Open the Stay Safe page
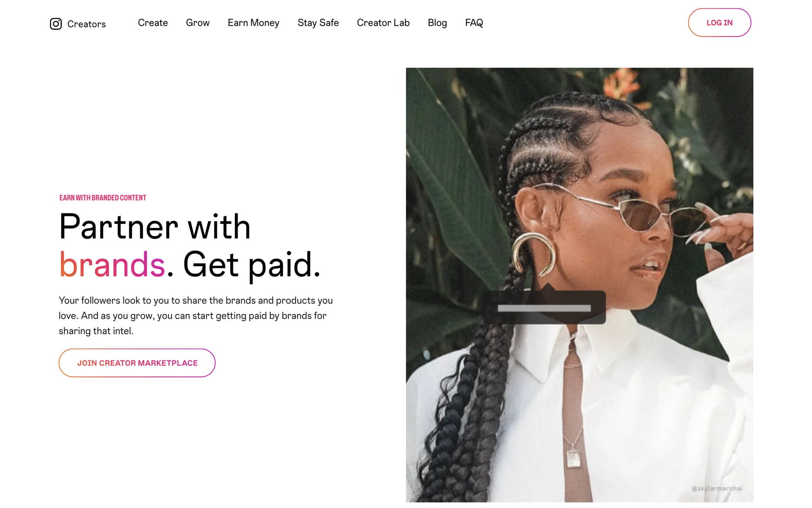Image resolution: width=812 pixels, height=508 pixels. click(318, 23)
